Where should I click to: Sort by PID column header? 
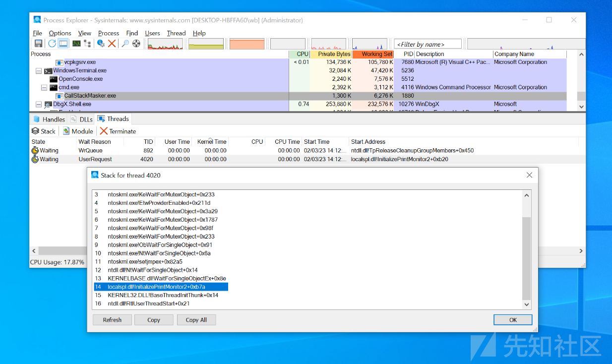pyautogui.click(x=404, y=54)
